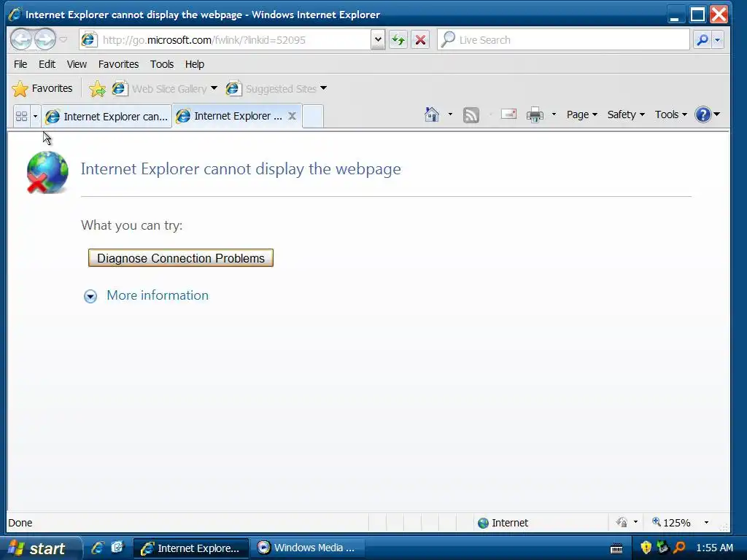Open the Tools command bar menu
The width and height of the screenshot is (747, 560).
[x=671, y=114]
